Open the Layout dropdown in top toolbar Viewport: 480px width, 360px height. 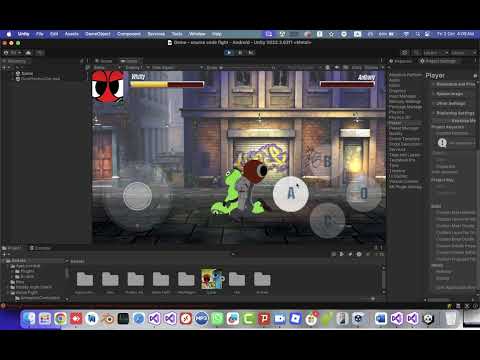tap(463, 53)
